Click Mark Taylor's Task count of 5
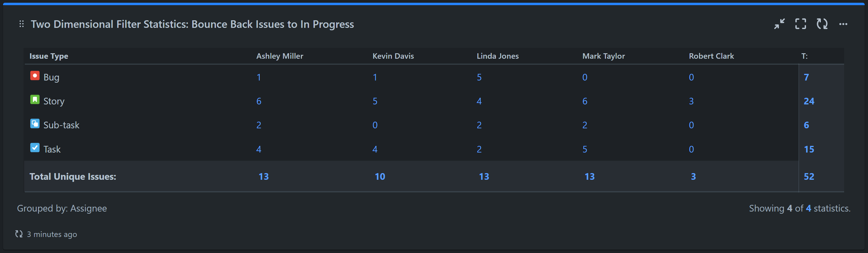The height and width of the screenshot is (253, 868). pyautogui.click(x=585, y=148)
